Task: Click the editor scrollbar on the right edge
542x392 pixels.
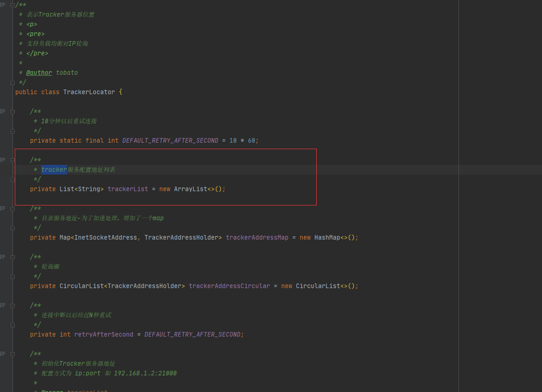Action: 539,185
